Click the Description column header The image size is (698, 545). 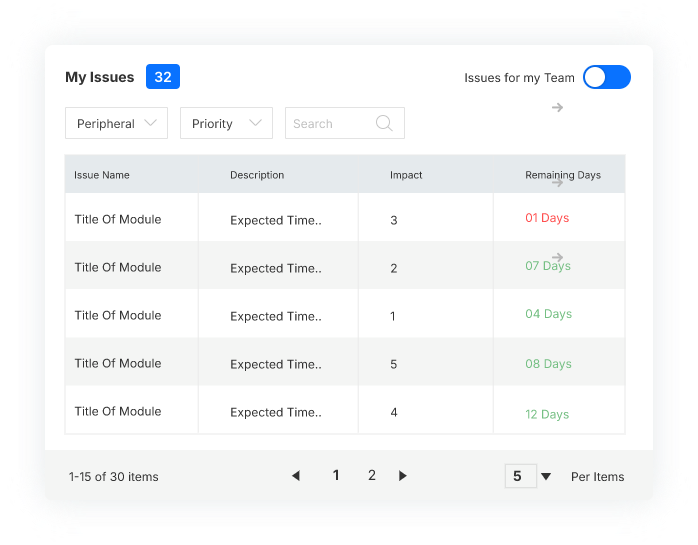pyautogui.click(x=257, y=175)
